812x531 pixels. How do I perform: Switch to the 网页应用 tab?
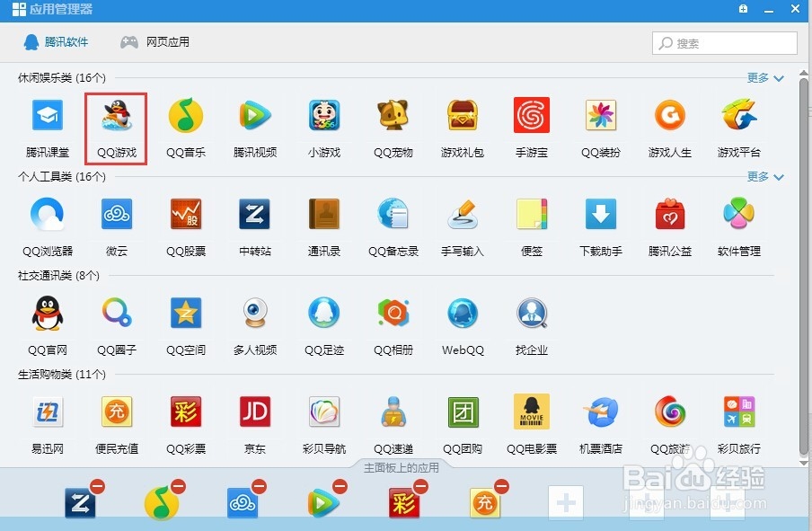[x=154, y=42]
